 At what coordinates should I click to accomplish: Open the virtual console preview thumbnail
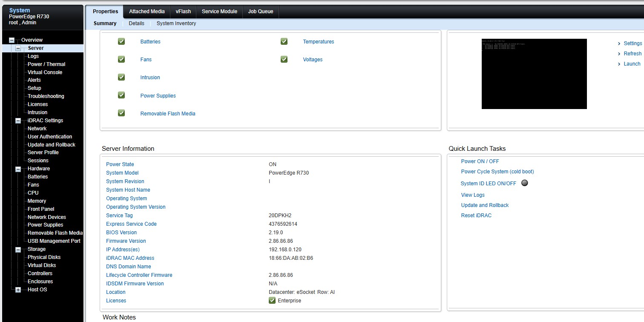click(x=534, y=74)
